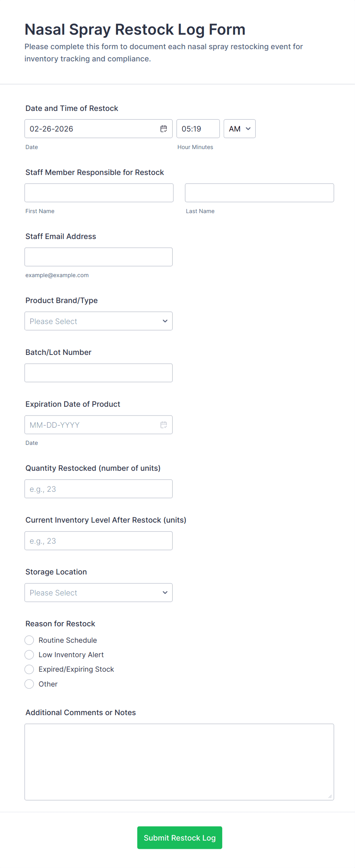Click the Batch/Lot Number field
355x868 pixels.
click(98, 373)
